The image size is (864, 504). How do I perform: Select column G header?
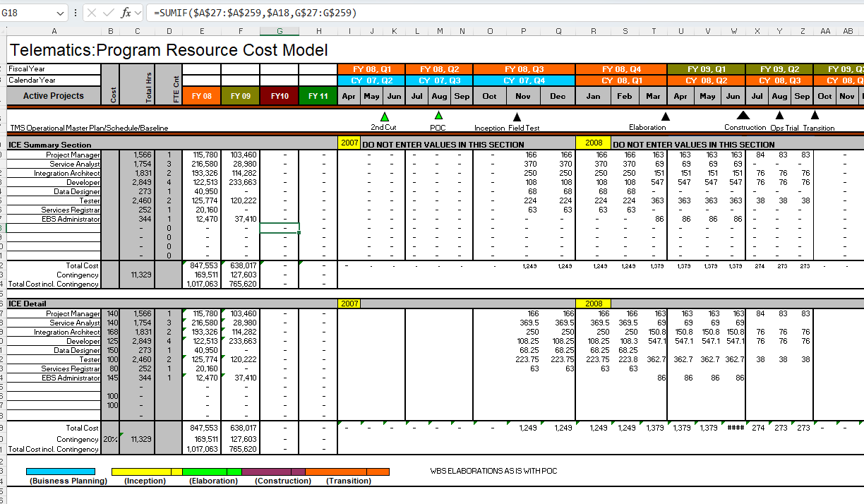(280, 31)
